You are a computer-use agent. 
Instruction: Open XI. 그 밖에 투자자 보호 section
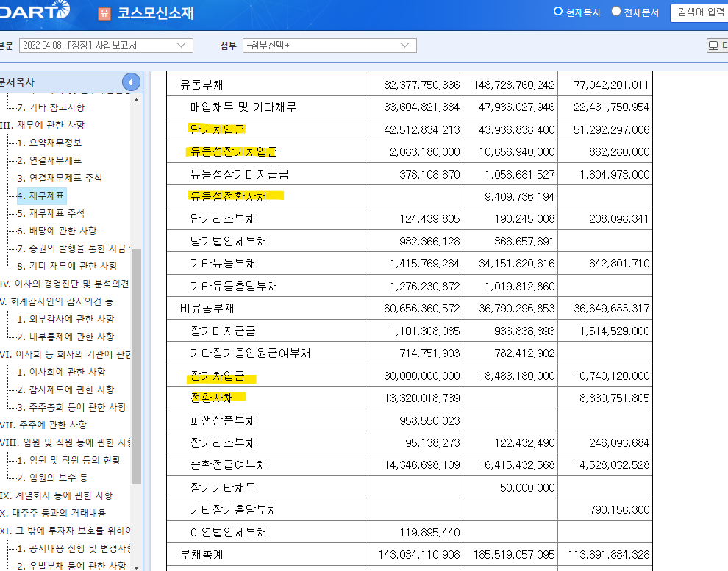[65, 530]
